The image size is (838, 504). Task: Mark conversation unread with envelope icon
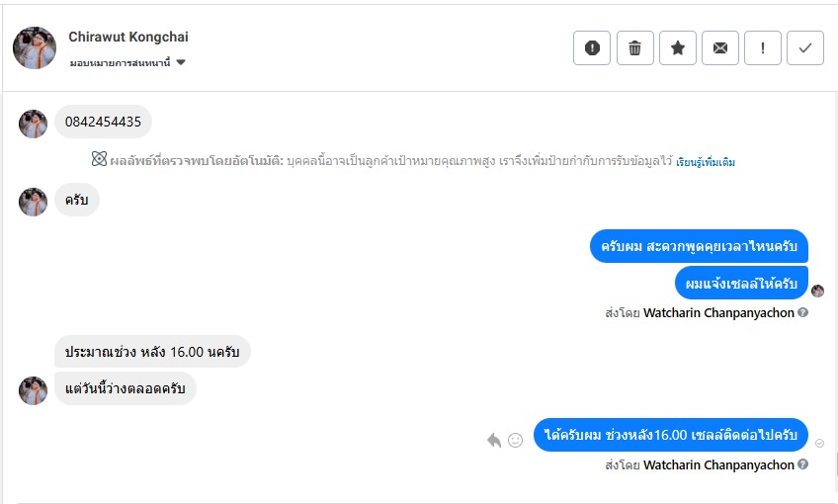(x=720, y=47)
